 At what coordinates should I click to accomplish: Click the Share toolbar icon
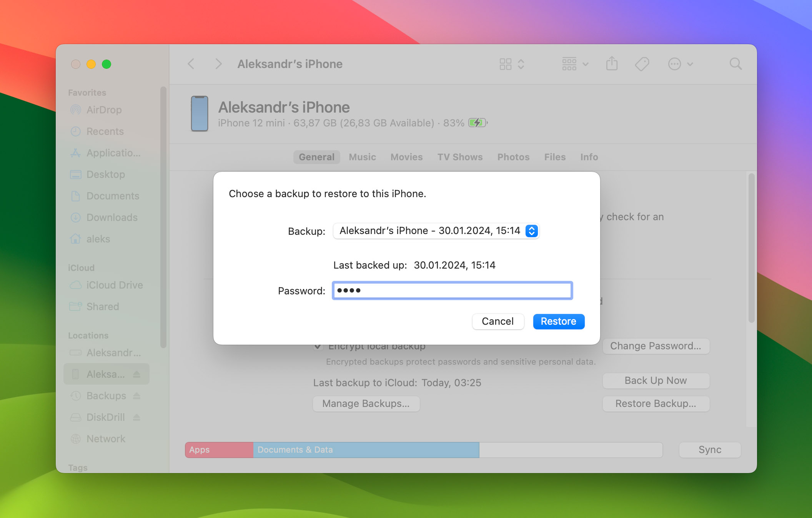point(612,64)
